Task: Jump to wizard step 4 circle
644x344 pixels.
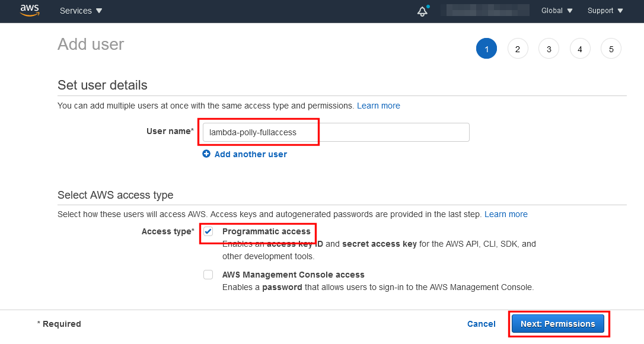Action: (579, 49)
